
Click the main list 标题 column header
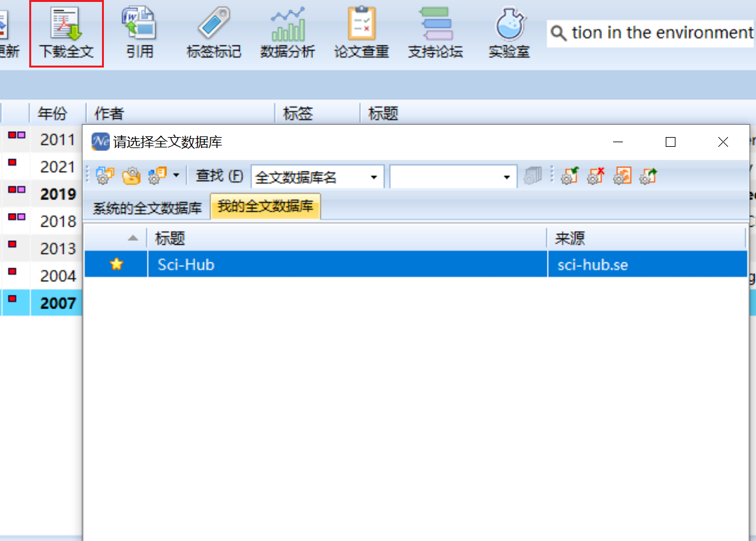[x=383, y=114]
